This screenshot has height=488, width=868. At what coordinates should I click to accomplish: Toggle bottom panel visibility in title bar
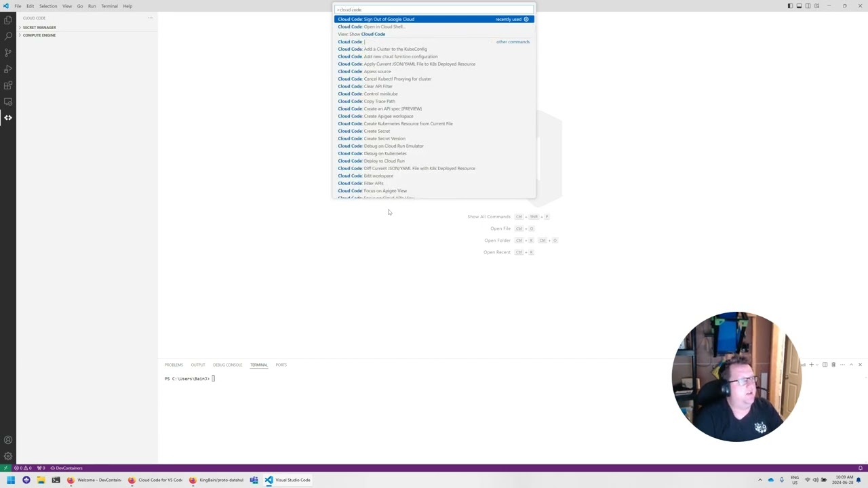(x=799, y=6)
